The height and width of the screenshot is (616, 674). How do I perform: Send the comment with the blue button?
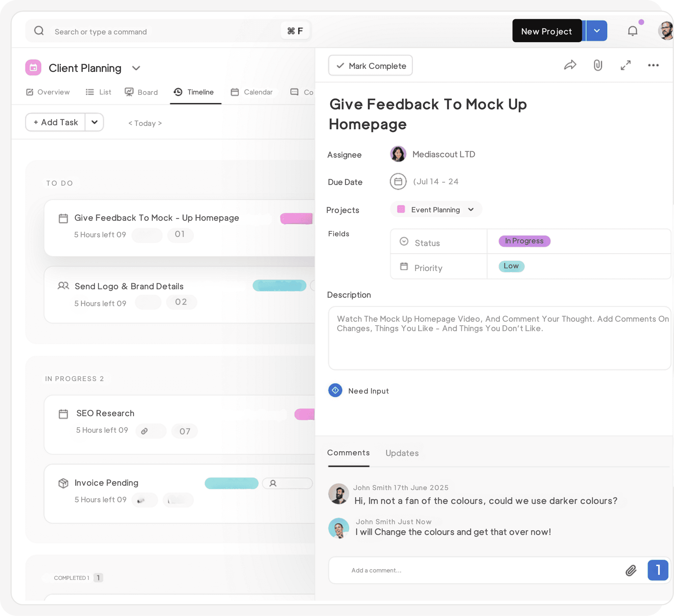tap(658, 570)
